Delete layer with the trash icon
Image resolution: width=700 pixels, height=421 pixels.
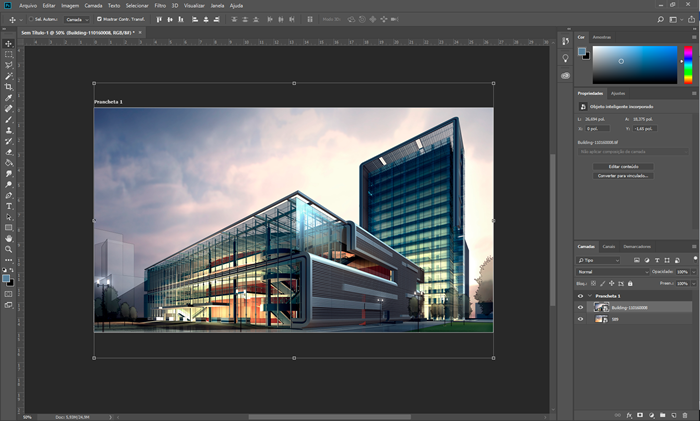[x=685, y=415]
